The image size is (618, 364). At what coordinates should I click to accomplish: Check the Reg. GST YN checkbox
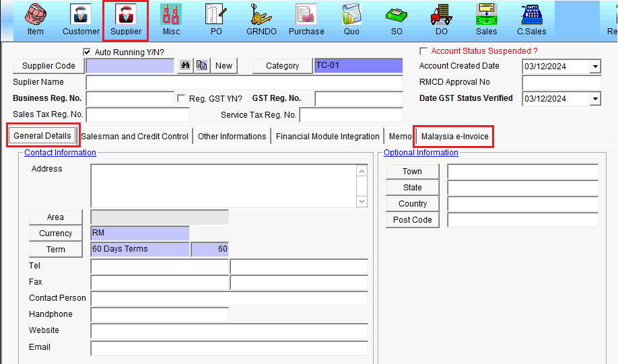click(x=181, y=98)
